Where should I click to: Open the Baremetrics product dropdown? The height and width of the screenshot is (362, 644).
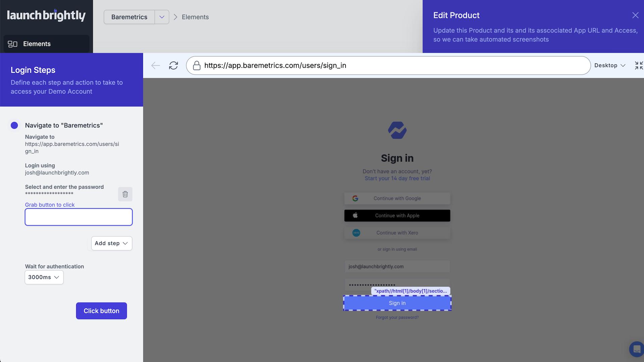tap(162, 17)
